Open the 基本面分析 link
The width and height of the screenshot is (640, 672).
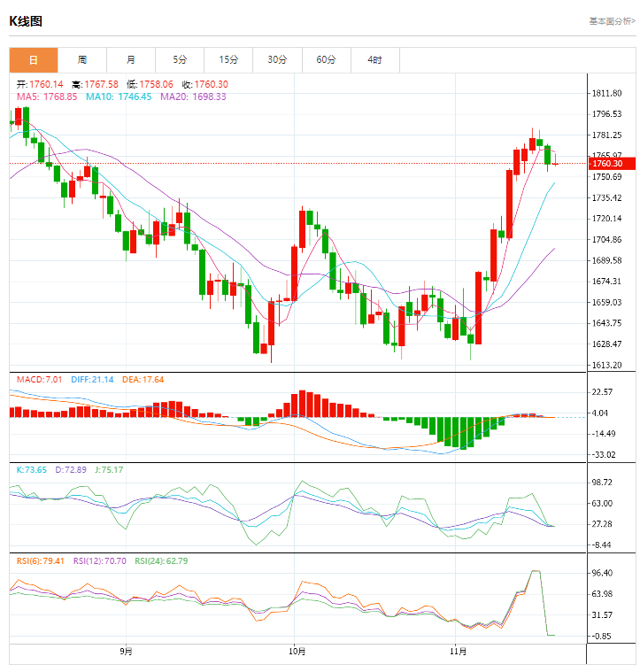point(613,21)
